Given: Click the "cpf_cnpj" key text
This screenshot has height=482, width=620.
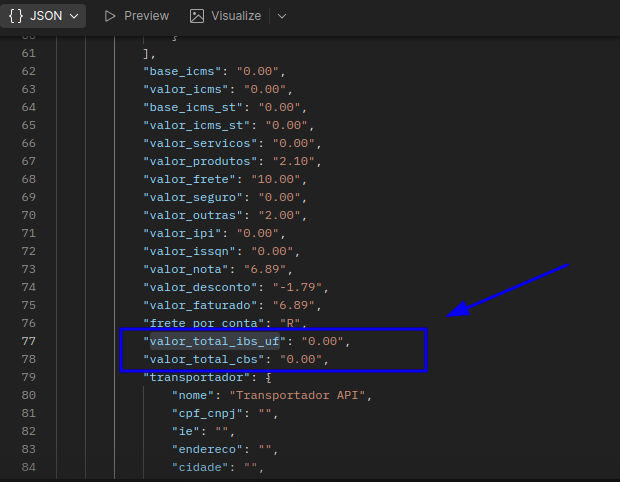Looking at the screenshot, I should (207, 413).
